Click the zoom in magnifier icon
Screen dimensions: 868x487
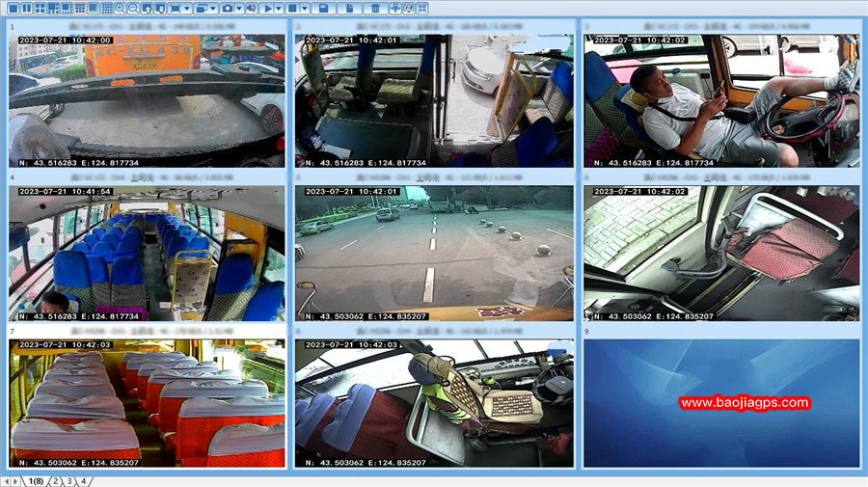click(x=121, y=8)
